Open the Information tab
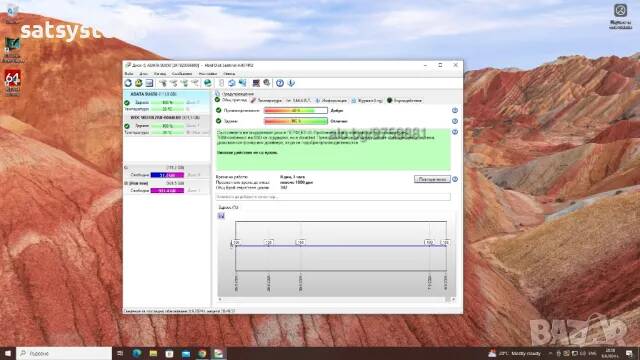Image resolution: width=640 pixels, height=360 pixels. coord(331,100)
